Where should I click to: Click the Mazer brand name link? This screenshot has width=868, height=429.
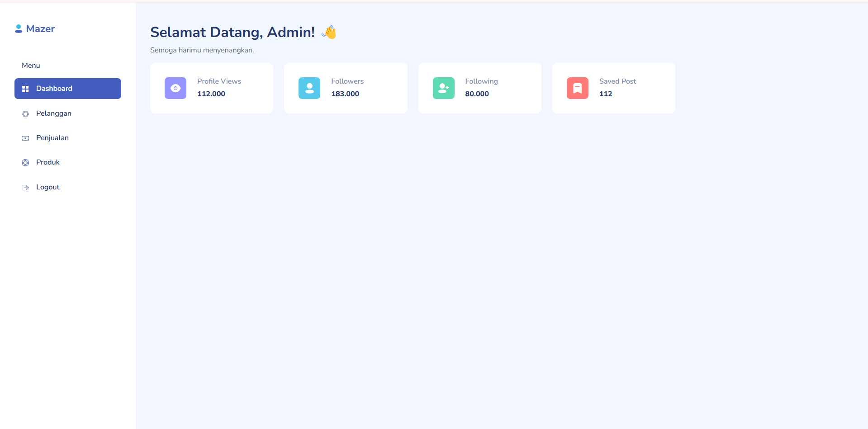point(40,29)
